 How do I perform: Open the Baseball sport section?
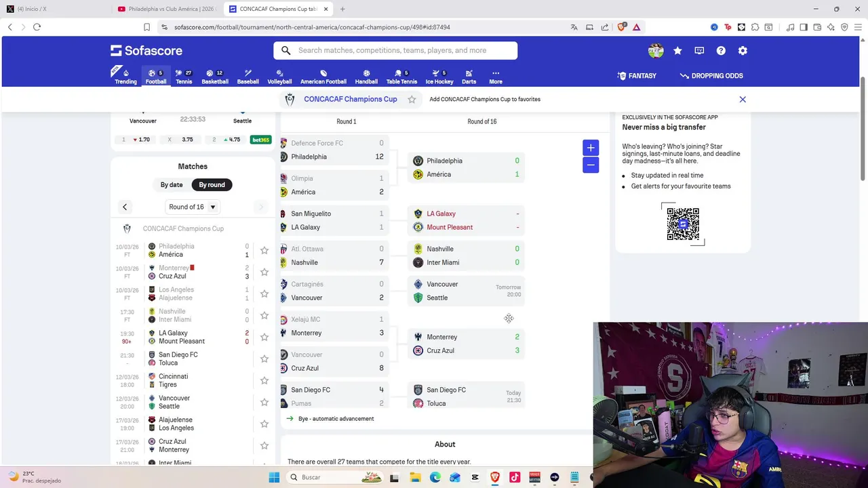(x=248, y=76)
